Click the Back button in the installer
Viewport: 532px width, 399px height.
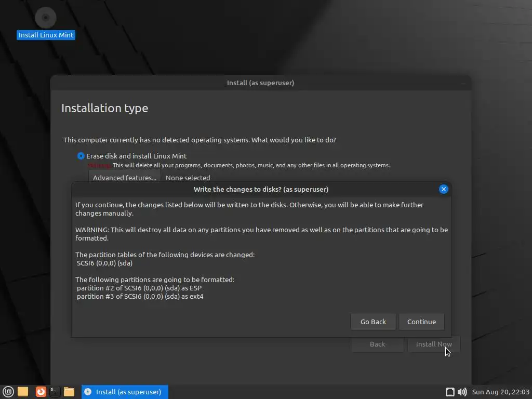[377, 344]
